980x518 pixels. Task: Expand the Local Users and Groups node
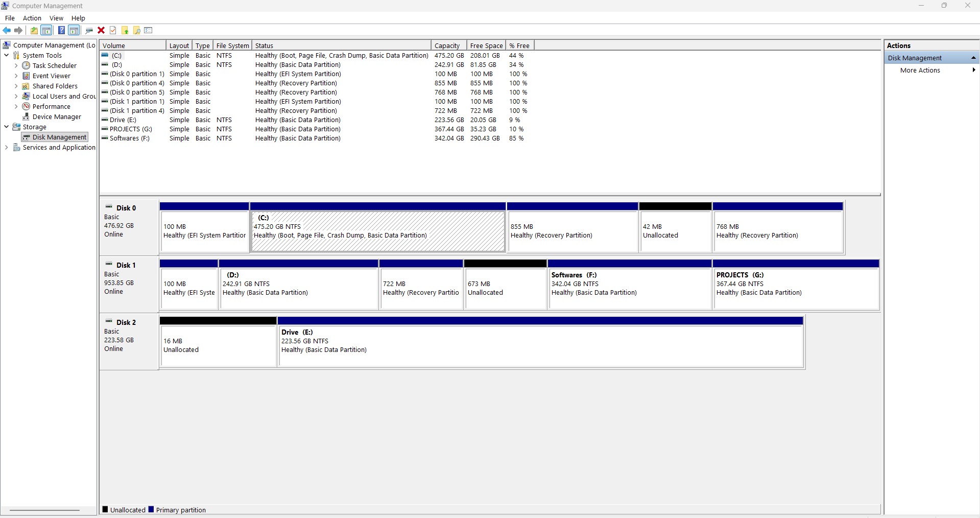click(16, 96)
